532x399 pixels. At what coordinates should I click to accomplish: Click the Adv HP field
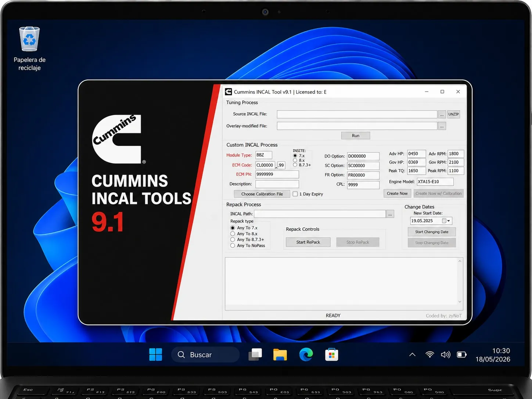(x=416, y=154)
